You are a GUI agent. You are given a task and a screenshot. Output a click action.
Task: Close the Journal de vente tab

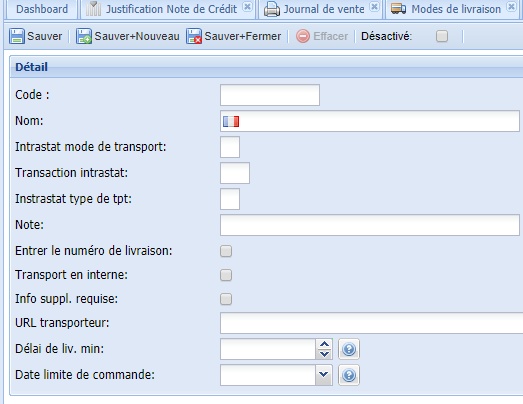coord(375,6)
